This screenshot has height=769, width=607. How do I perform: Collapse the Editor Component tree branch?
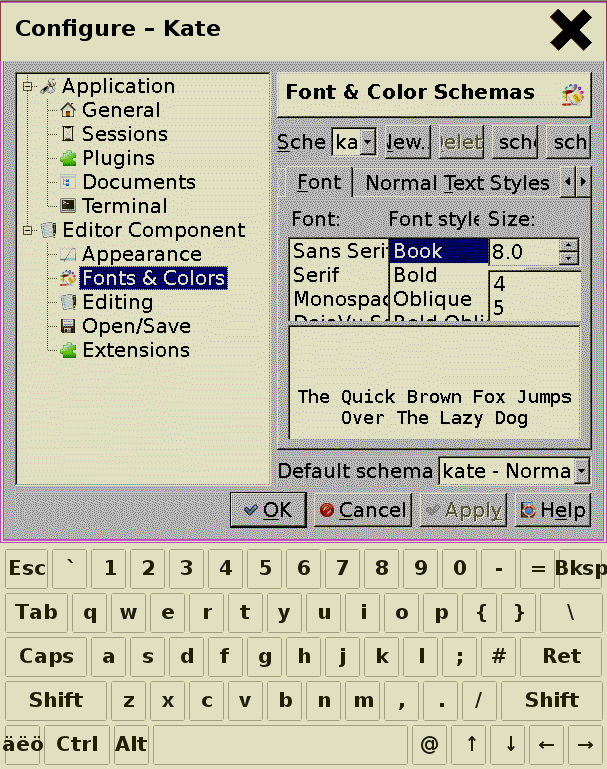click(28, 230)
